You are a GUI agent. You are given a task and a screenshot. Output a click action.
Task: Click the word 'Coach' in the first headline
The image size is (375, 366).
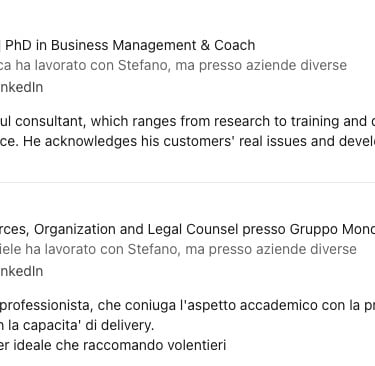point(235,45)
